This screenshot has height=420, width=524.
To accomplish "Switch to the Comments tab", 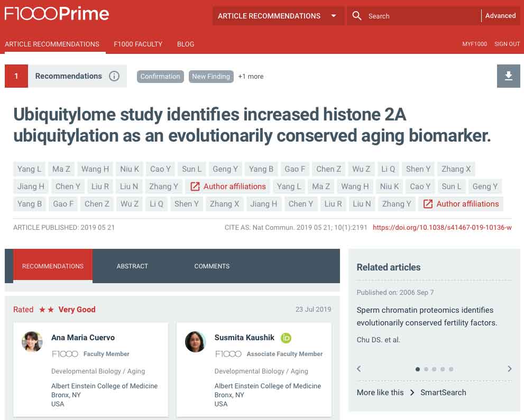I will (x=212, y=266).
